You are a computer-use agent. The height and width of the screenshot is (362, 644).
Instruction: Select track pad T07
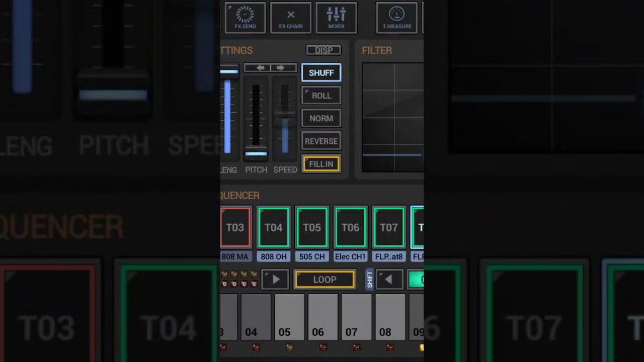pos(389,227)
